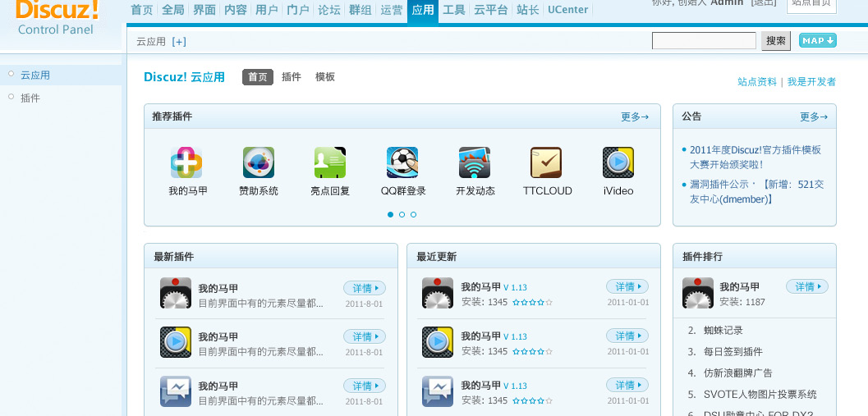Open the 云平台 top menu

pyautogui.click(x=491, y=10)
